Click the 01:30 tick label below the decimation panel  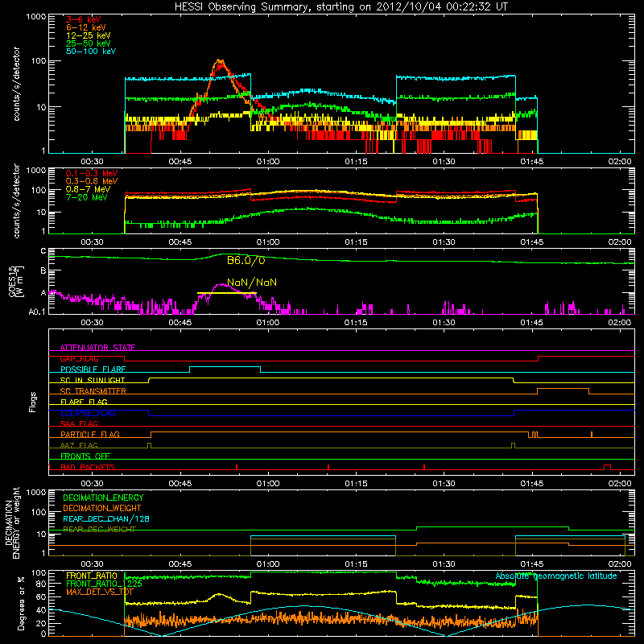(444, 564)
